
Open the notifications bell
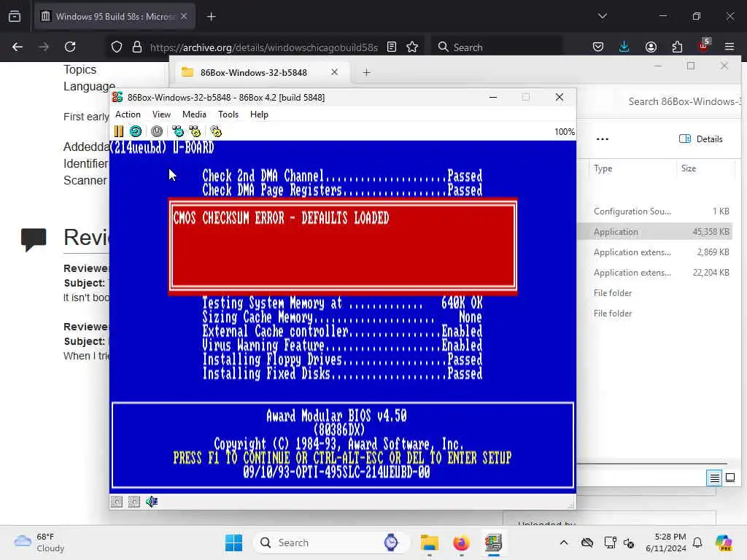[x=697, y=542]
